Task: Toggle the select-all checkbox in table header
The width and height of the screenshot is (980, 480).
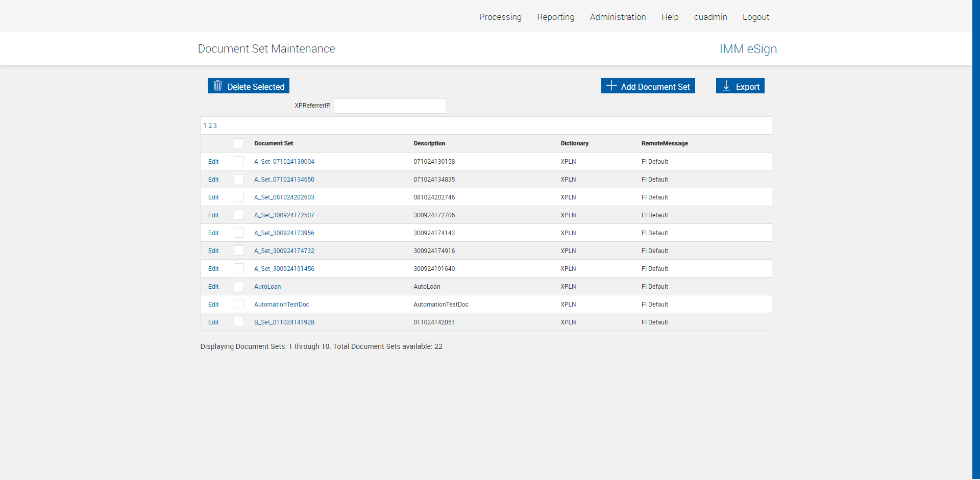Action: 239,143
